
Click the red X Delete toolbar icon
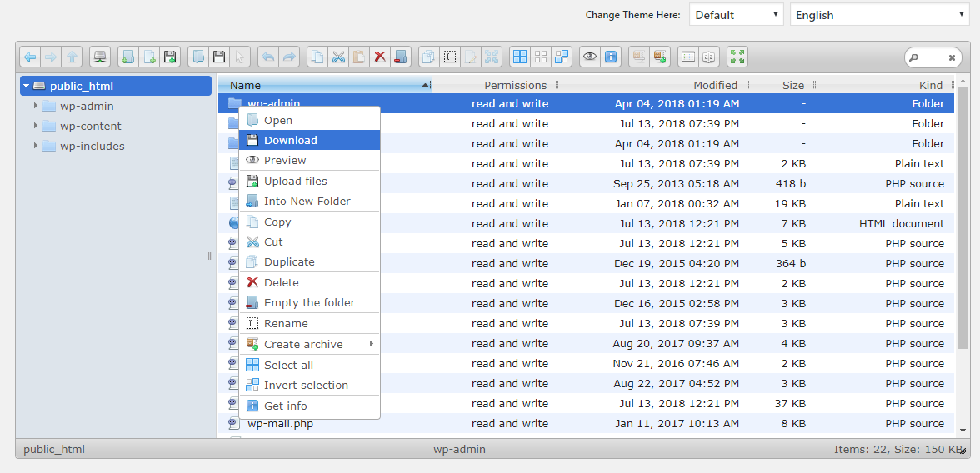(x=380, y=57)
